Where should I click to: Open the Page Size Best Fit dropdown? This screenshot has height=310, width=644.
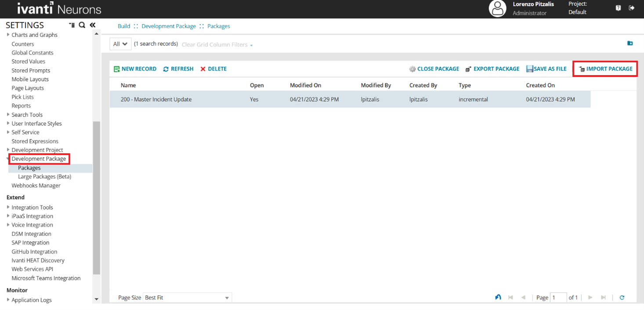[188, 298]
